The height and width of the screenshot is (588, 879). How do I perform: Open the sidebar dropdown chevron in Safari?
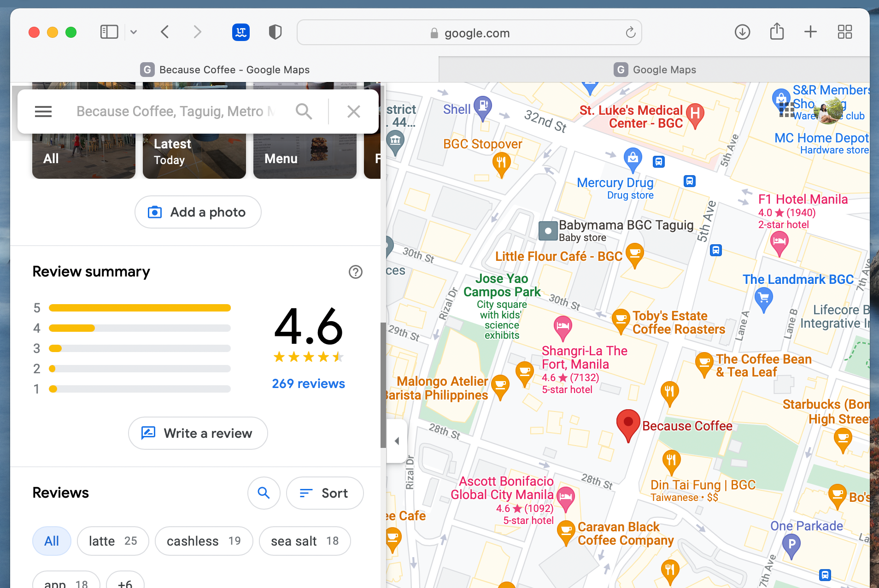point(133,32)
